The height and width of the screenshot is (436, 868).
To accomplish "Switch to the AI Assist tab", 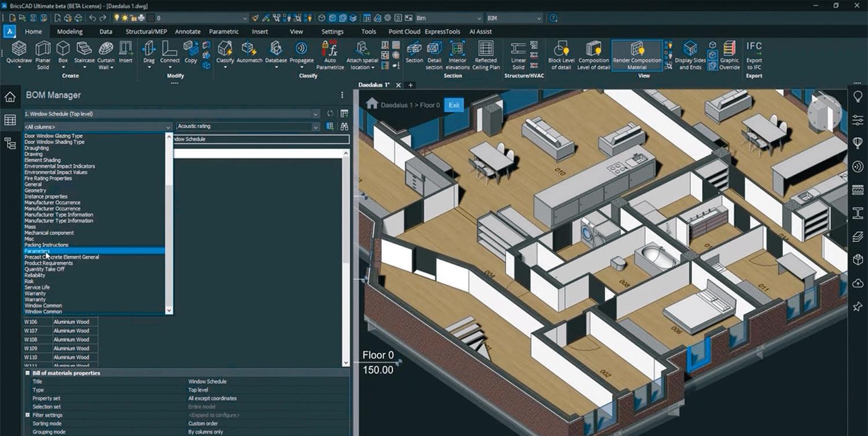I will (481, 32).
